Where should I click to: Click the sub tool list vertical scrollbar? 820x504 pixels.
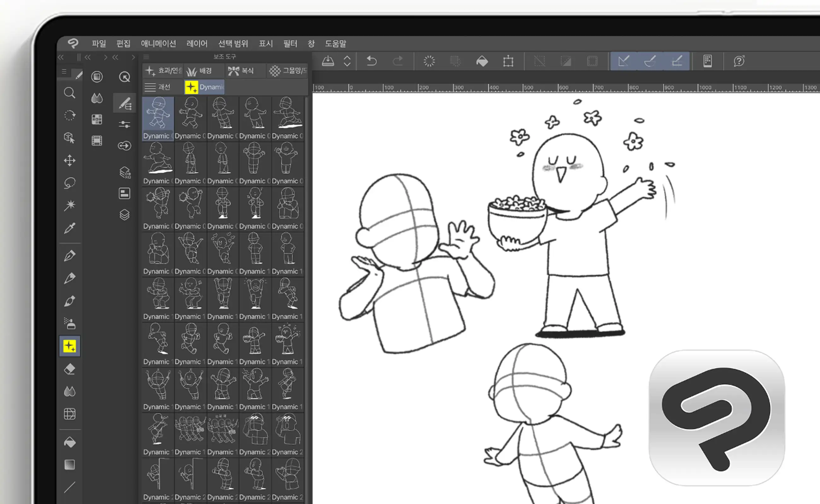click(x=306, y=300)
